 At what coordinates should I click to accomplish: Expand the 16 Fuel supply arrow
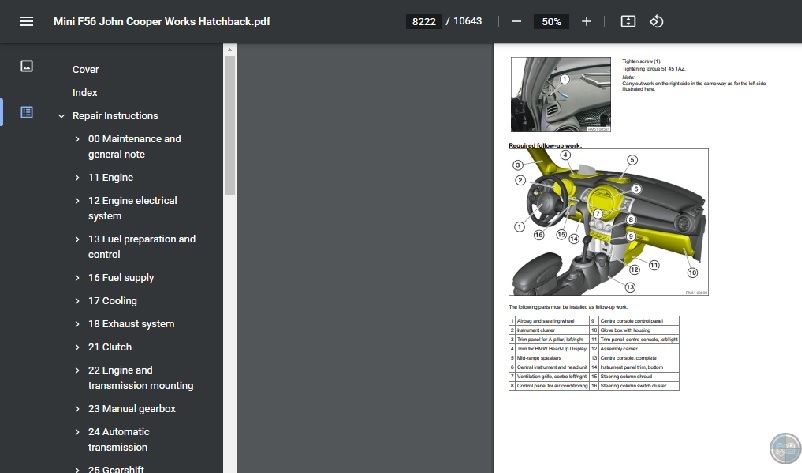click(77, 278)
